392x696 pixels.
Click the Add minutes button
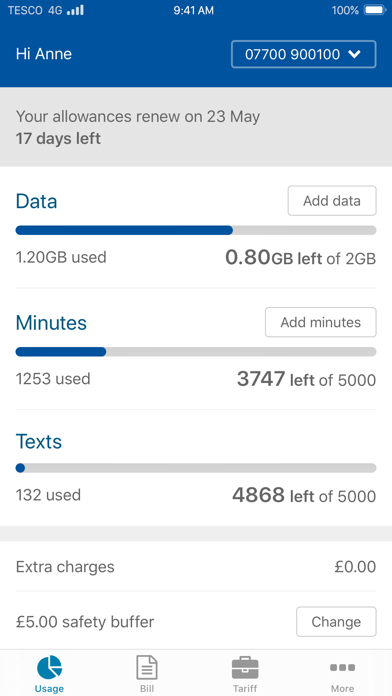point(321,322)
